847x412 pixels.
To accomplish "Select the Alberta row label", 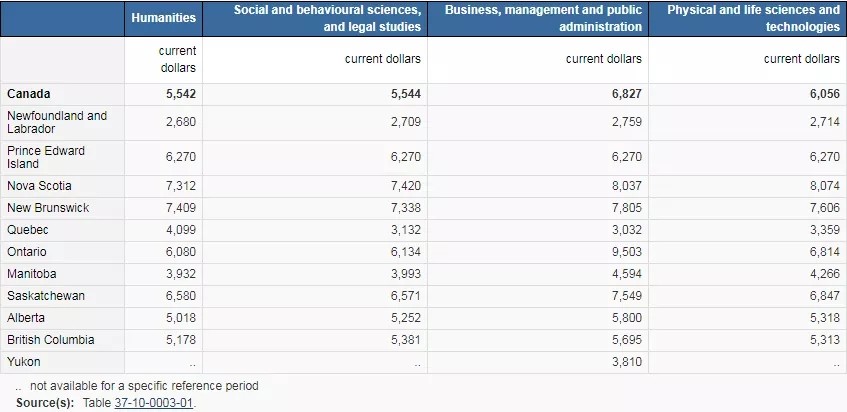I will pos(26,318).
